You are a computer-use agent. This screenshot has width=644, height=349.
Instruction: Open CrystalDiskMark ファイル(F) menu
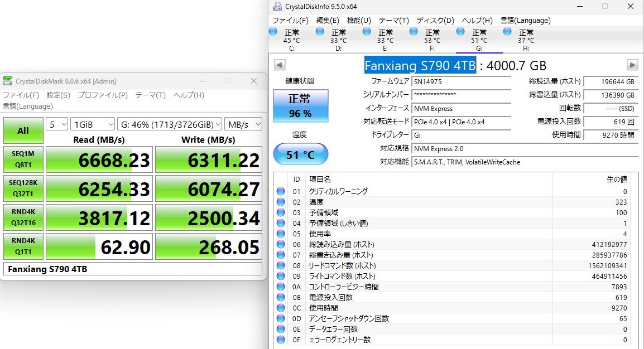[x=21, y=95]
